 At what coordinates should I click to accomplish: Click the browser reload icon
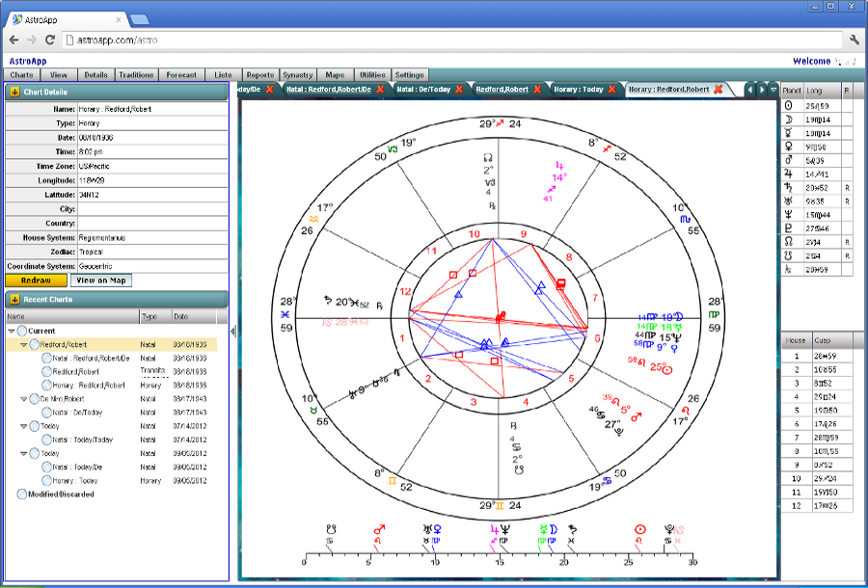pyautogui.click(x=49, y=40)
